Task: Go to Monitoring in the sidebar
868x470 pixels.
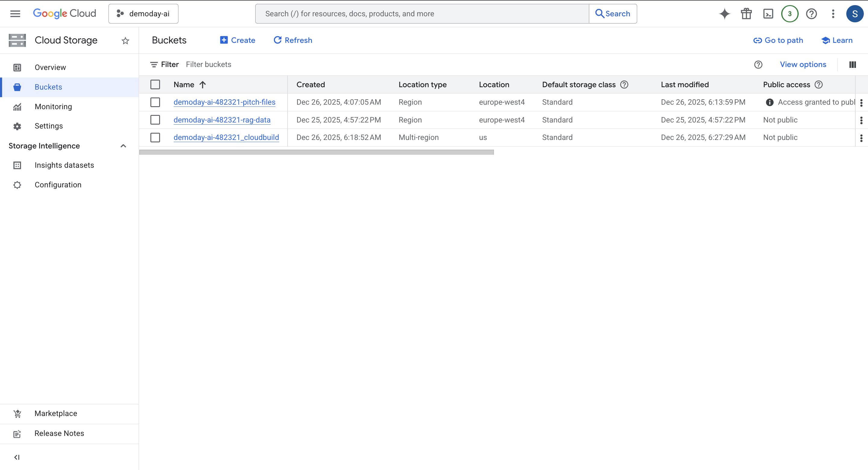Action: [53, 106]
